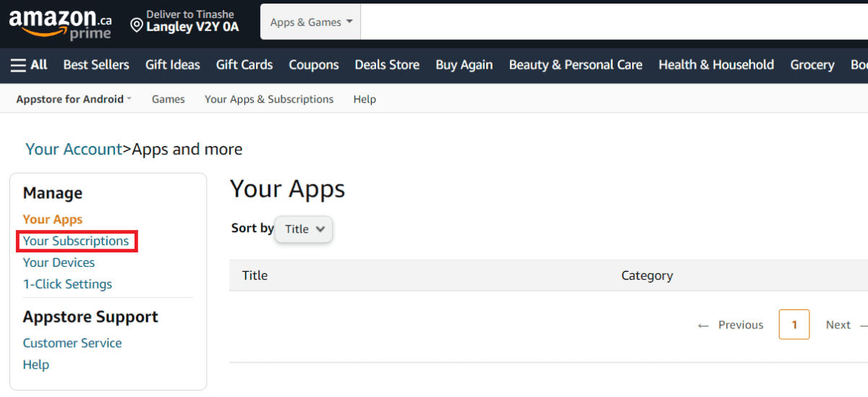Update Deliver to Tinashe location
The image size is (868, 397).
(184, 21)
